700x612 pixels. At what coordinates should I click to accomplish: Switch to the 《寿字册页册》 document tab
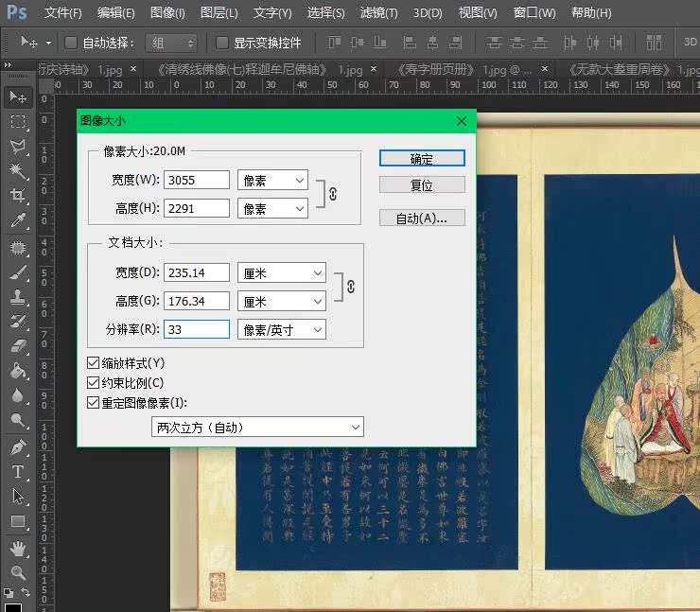[x=452, y=70]
